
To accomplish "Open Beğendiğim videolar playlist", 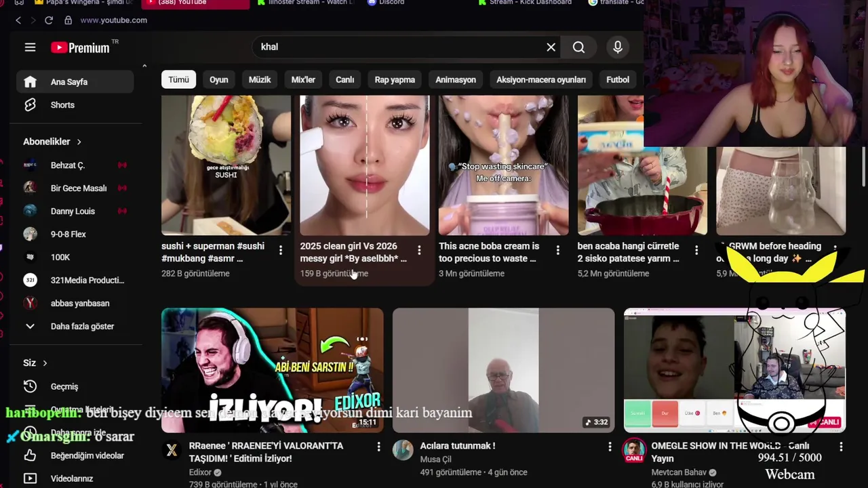I will tap(75, 455).
